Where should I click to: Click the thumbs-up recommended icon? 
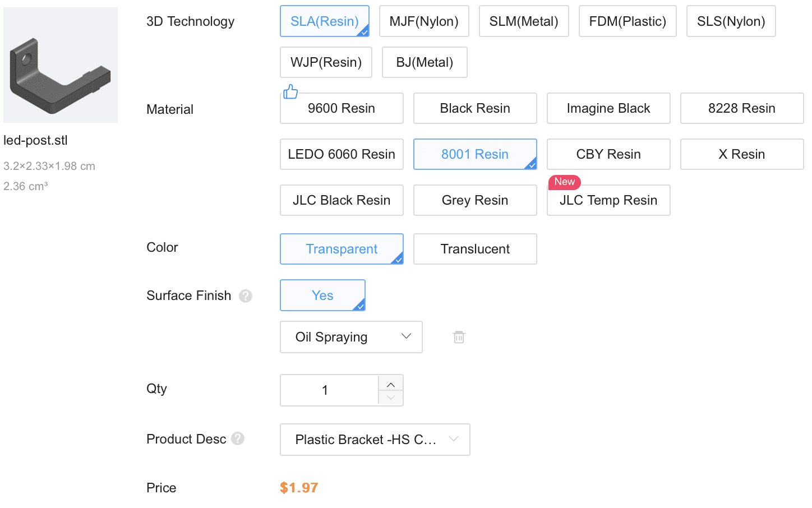290,91
